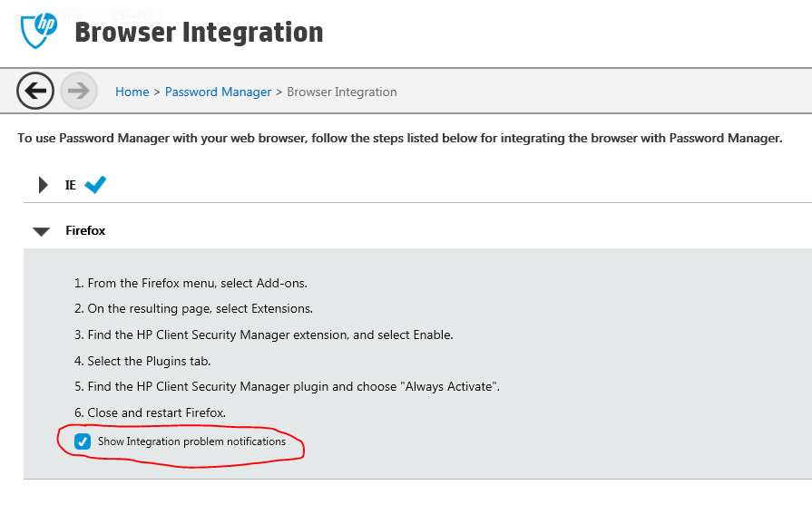
Task: Open the Password Manager breadcrumb link
Action: click(x=218, y=92)
